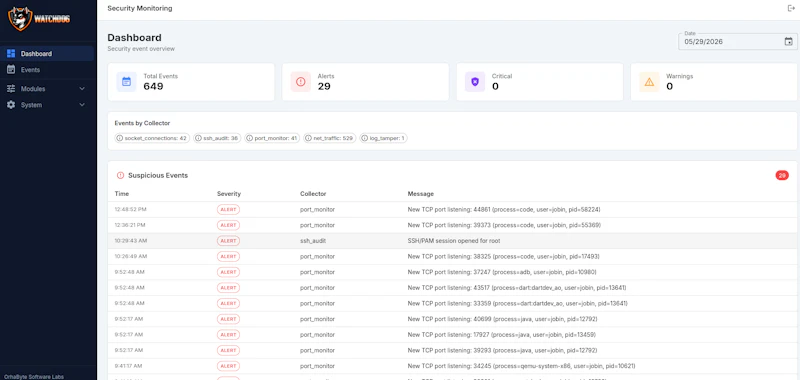Image resolution: width=800 pixels, height=380 pixels.
Task: Select message for TCP port 39373
Action: (504, 225)
